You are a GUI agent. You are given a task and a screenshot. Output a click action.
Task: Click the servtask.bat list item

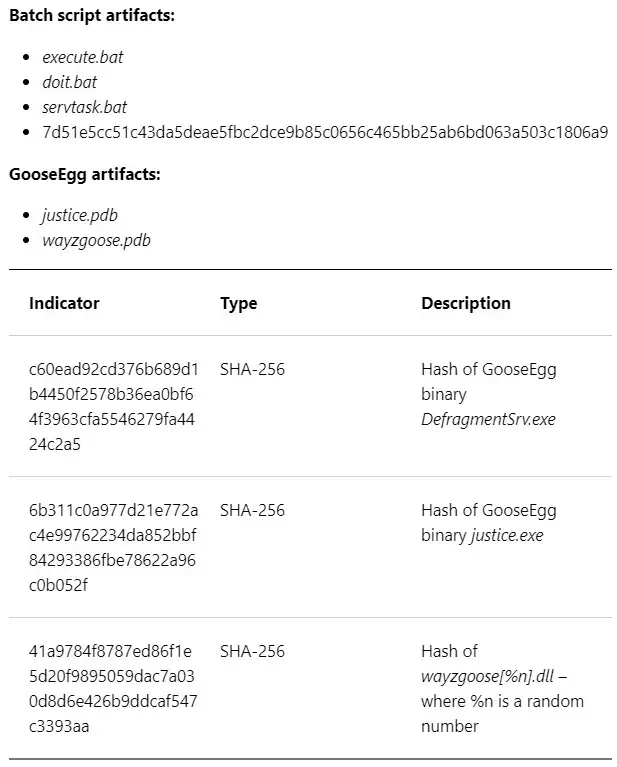click(85, 107)
